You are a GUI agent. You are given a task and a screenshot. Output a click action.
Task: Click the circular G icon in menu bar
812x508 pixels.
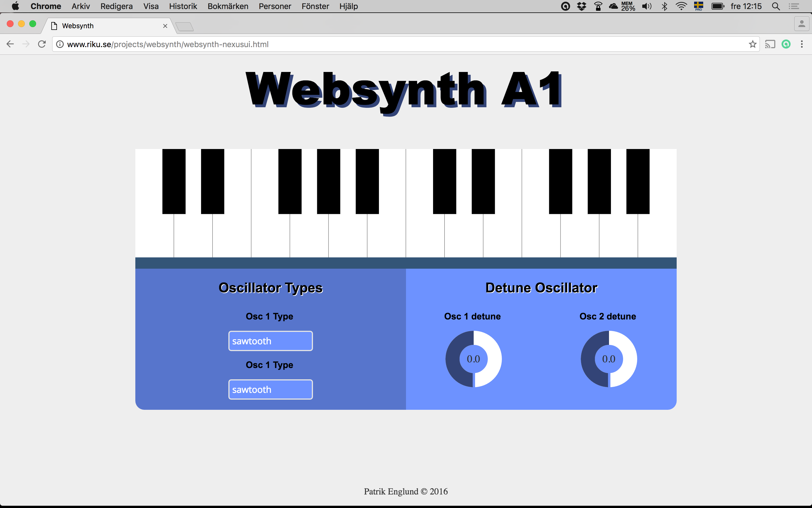pyautogui.click(x=565, y=6)
